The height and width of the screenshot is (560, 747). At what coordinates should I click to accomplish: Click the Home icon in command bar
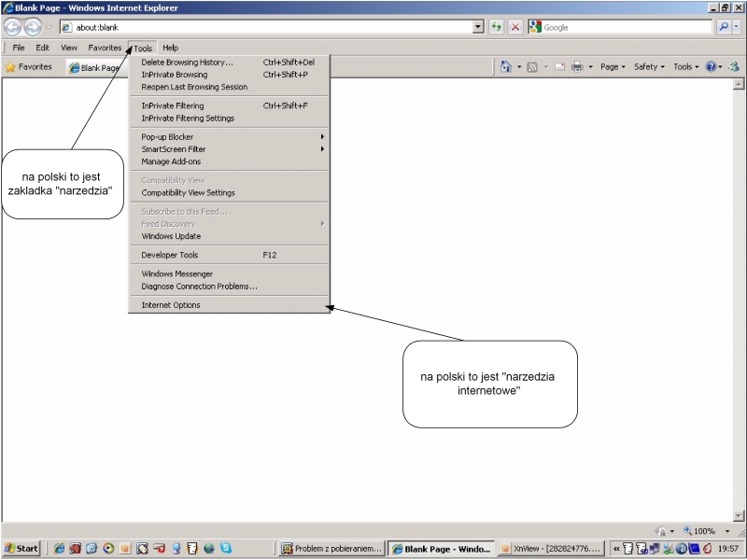coord(506,66)
